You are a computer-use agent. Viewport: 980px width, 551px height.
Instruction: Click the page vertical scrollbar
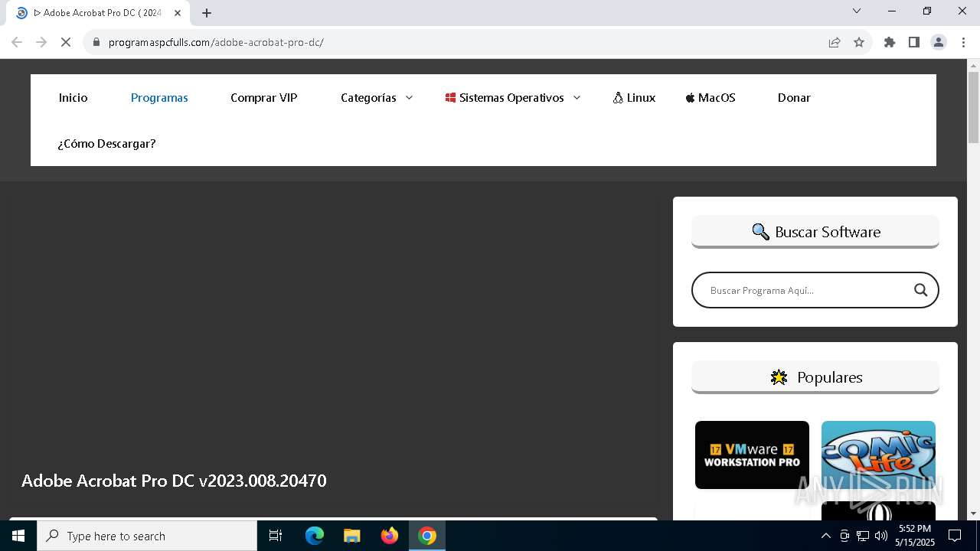tap(973, 107)
